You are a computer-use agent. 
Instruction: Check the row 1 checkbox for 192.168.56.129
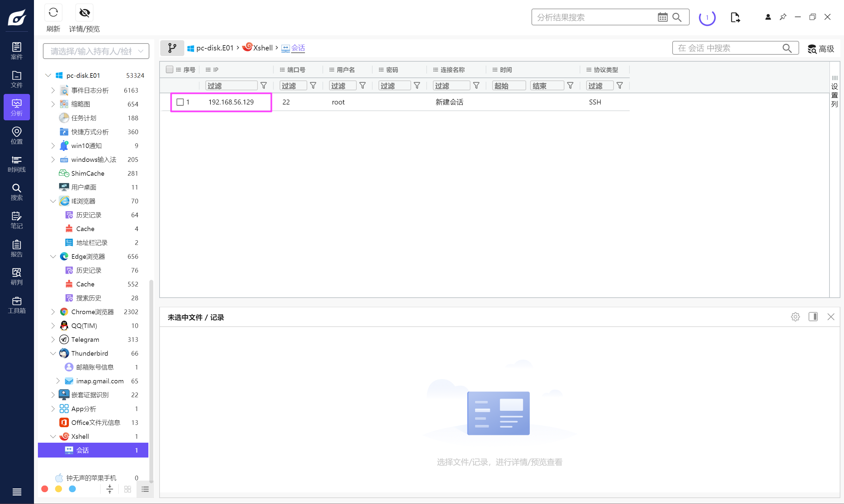tap(180, 102)
